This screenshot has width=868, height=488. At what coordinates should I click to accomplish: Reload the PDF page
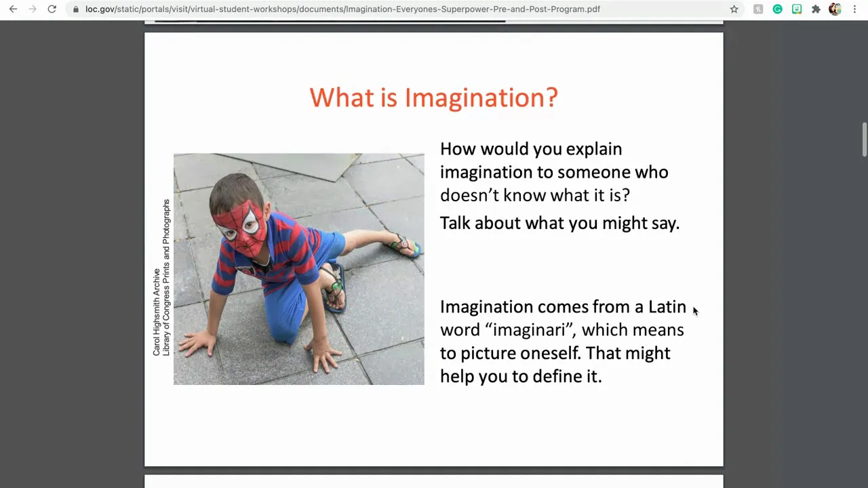tap(52, 9)
